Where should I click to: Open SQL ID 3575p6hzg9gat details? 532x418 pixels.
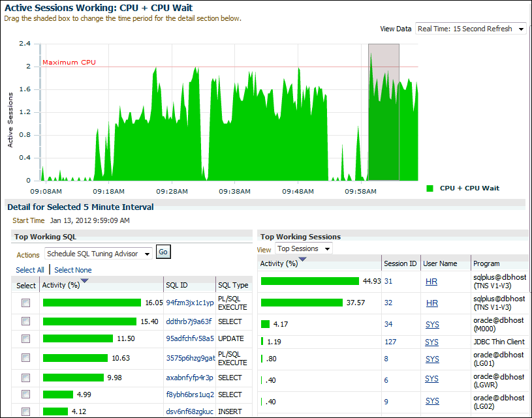[190, 358]
